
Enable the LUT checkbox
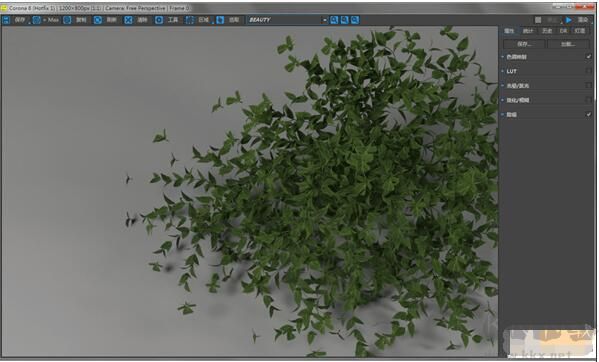[x=588, y=71]
